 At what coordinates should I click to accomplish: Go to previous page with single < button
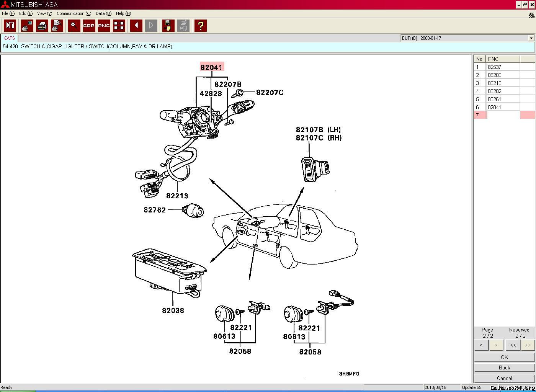[481, 345]
